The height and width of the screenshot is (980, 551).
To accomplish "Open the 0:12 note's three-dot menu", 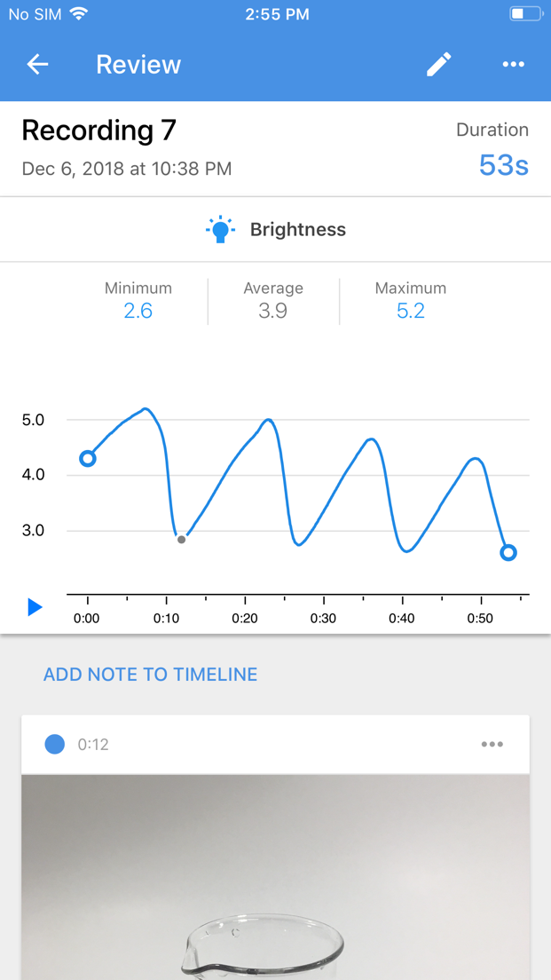I will [x=492, y=744].
